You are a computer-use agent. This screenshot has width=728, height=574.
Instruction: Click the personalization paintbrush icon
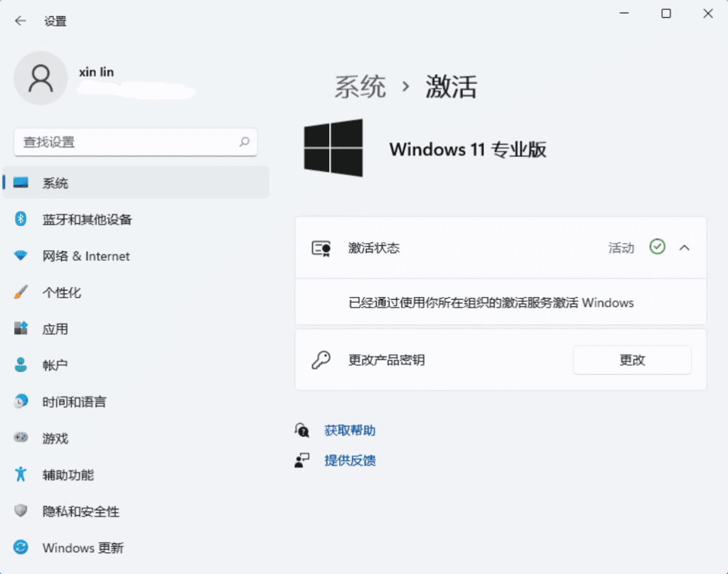pos(21,292)
